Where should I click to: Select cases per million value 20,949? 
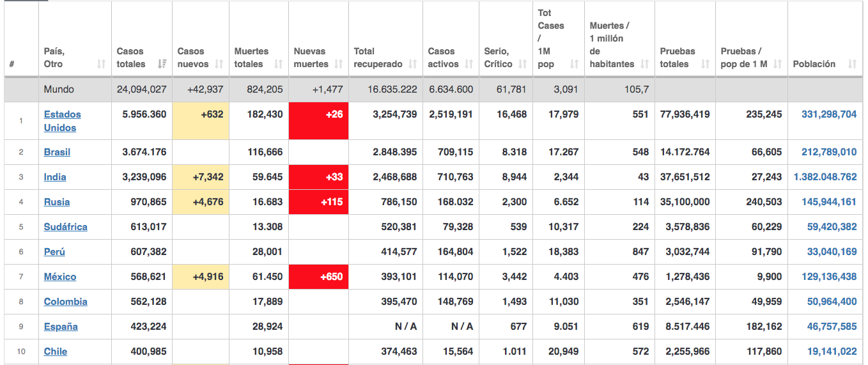point(564,352)
